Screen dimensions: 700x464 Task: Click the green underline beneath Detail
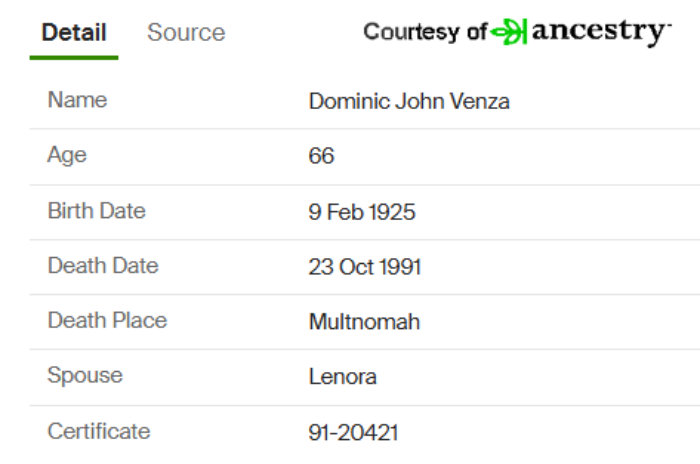tap(74, 58)
